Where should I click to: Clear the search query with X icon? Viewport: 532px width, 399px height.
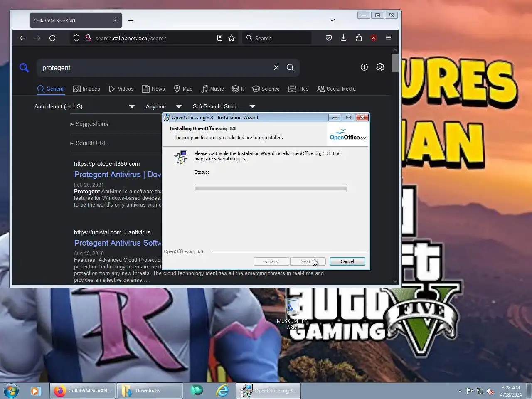click(x=276, y=68)
